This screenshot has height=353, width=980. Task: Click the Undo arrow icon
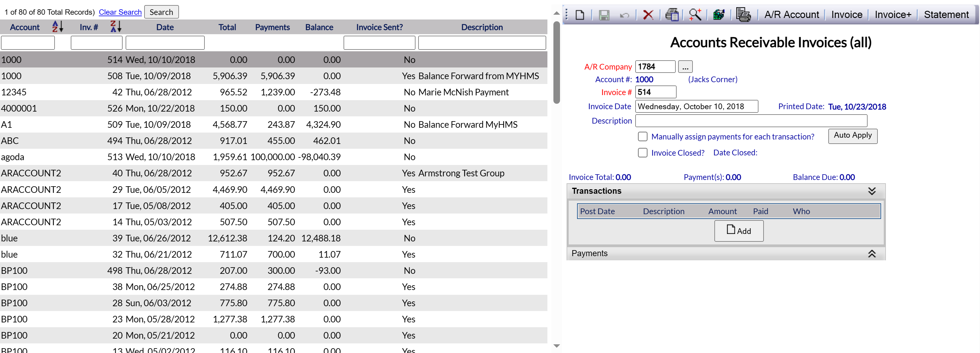[624, 15]
